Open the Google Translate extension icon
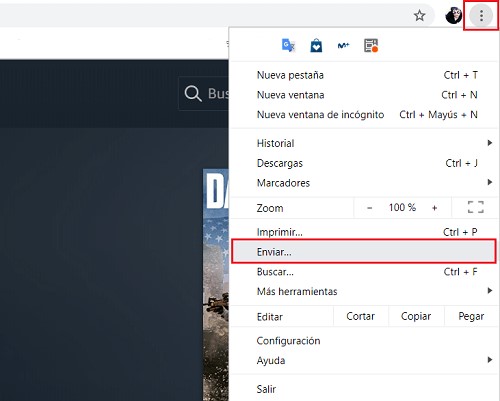The image size is (500, 401). (x=288, y=45)
